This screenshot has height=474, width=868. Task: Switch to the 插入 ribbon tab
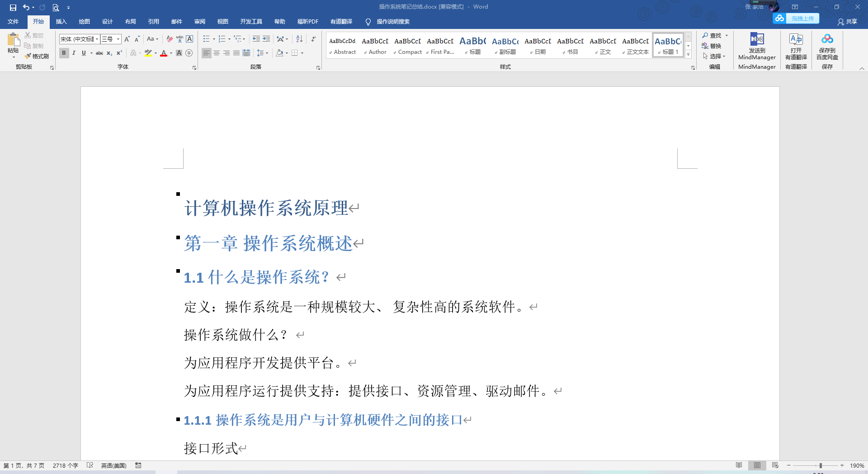[x=61, y=21]
